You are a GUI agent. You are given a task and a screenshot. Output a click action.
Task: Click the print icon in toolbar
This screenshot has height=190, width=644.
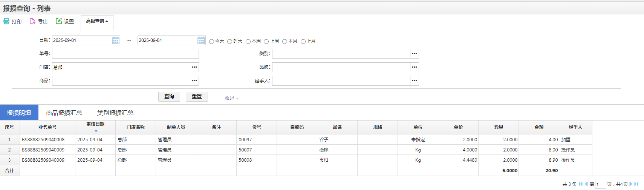tap(6, 22)
